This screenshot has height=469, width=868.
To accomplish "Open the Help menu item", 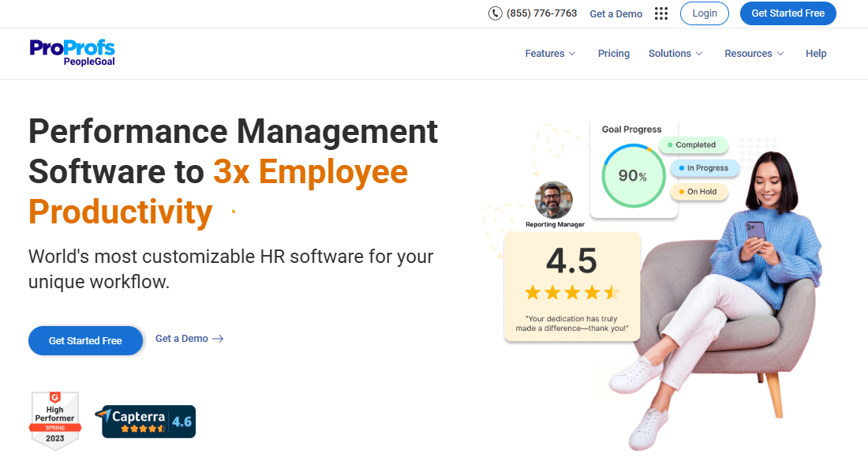I will pyautogui.click(x=816, y=54).
